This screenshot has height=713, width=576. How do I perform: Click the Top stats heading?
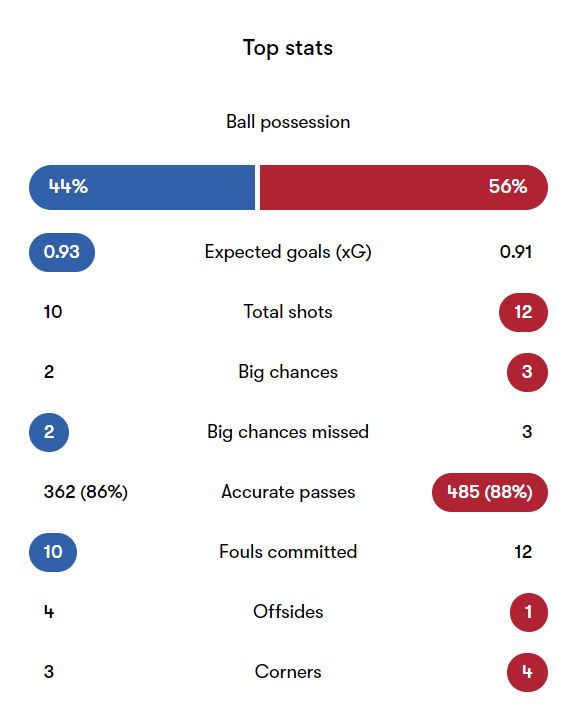[288, 48]
